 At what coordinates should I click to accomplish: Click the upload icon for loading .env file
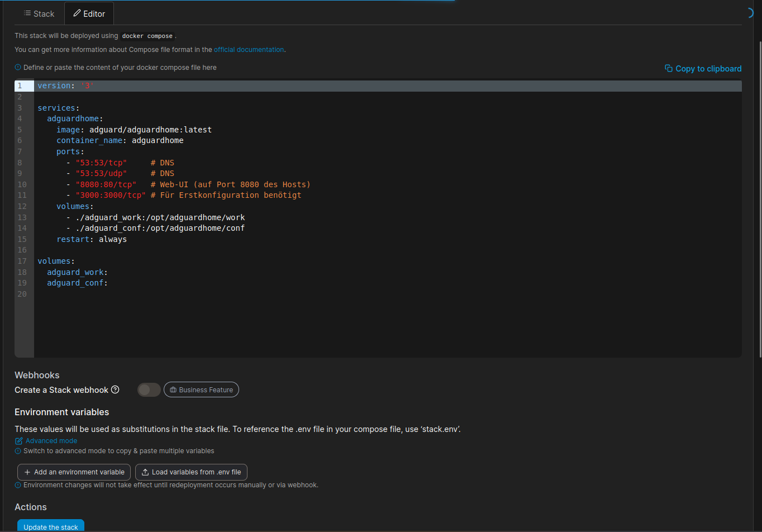(x=145, y=472)
